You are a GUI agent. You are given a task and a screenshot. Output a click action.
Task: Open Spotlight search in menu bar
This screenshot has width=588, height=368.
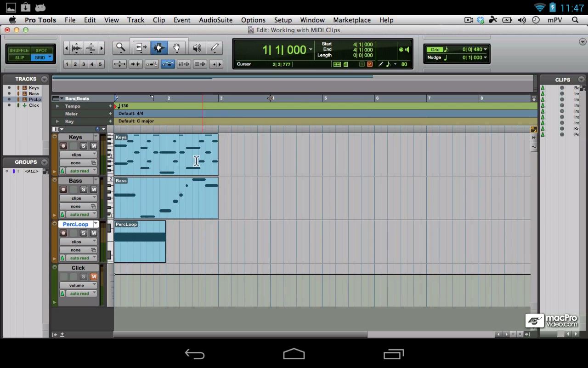(575, 20)
